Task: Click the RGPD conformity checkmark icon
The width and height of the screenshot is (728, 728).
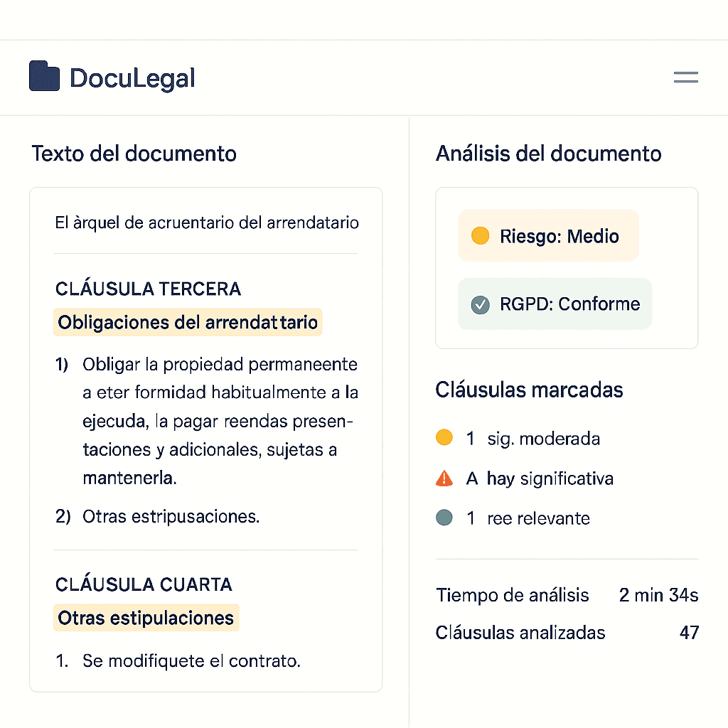Action: (x=482, y=304)
